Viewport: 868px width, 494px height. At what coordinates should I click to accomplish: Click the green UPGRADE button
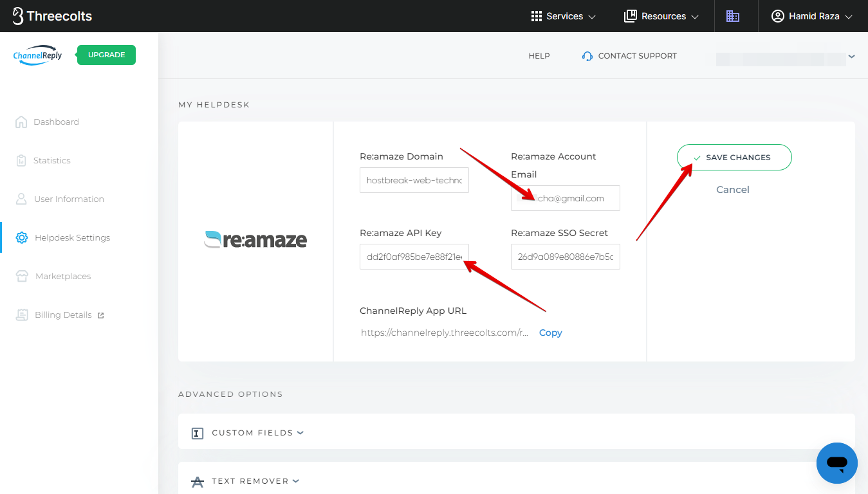tap(106, 55)
